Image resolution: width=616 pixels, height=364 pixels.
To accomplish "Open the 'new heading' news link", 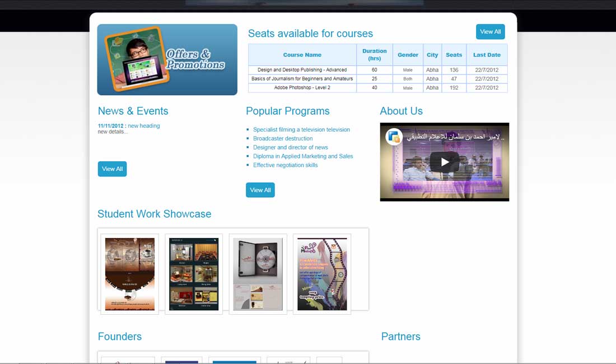I will coord(143,126).
